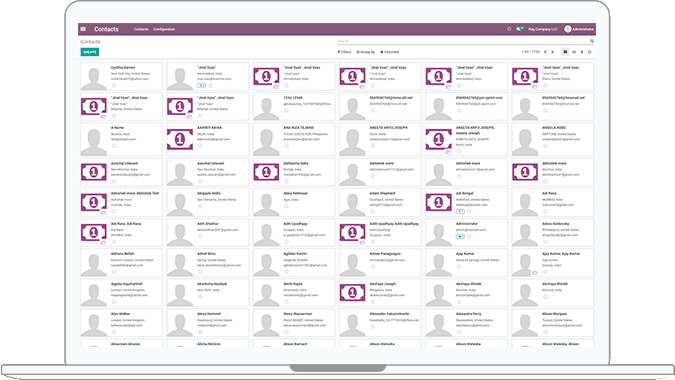Click the Administrator avatar icon in top bar

tap(568, 29)
